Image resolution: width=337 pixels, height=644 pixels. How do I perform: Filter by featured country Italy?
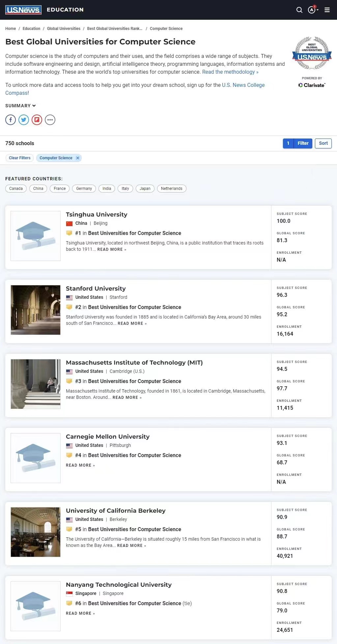point(125,189)
